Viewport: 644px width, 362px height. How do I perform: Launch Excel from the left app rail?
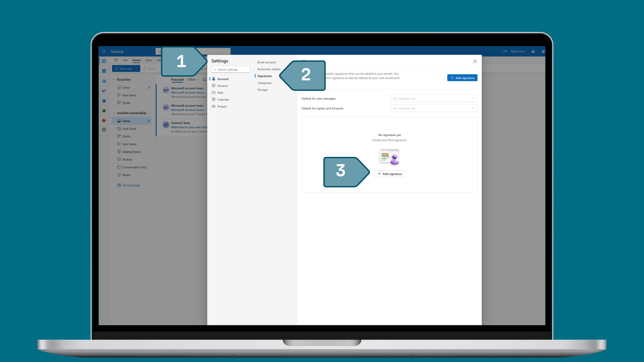click(x=104, y=110)
